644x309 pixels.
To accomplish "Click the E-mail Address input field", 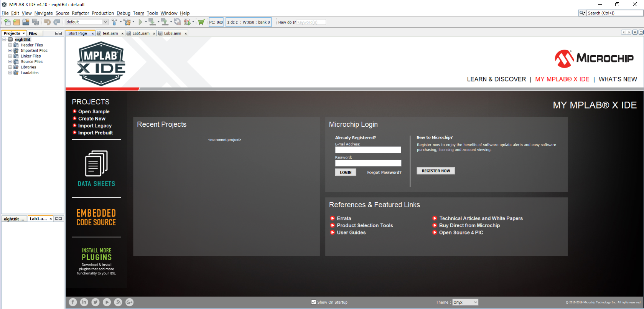I will point(368,150).
